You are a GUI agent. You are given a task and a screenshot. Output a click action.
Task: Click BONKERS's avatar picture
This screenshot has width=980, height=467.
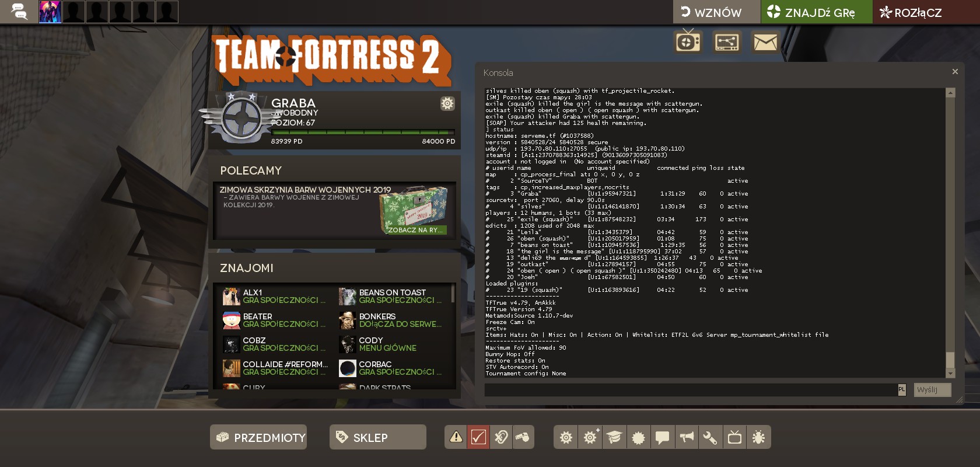tap(347, 320)
